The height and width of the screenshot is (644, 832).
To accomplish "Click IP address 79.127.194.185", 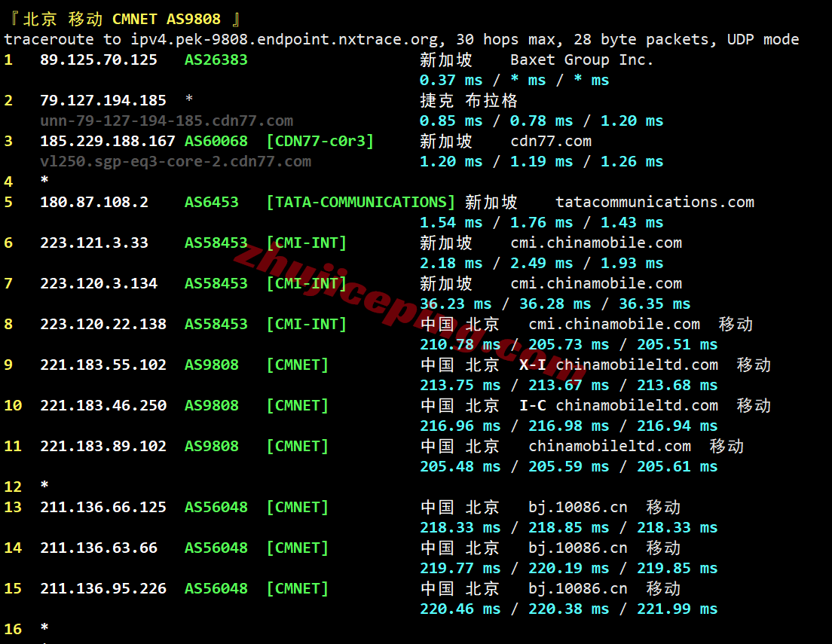I will 103,100.
